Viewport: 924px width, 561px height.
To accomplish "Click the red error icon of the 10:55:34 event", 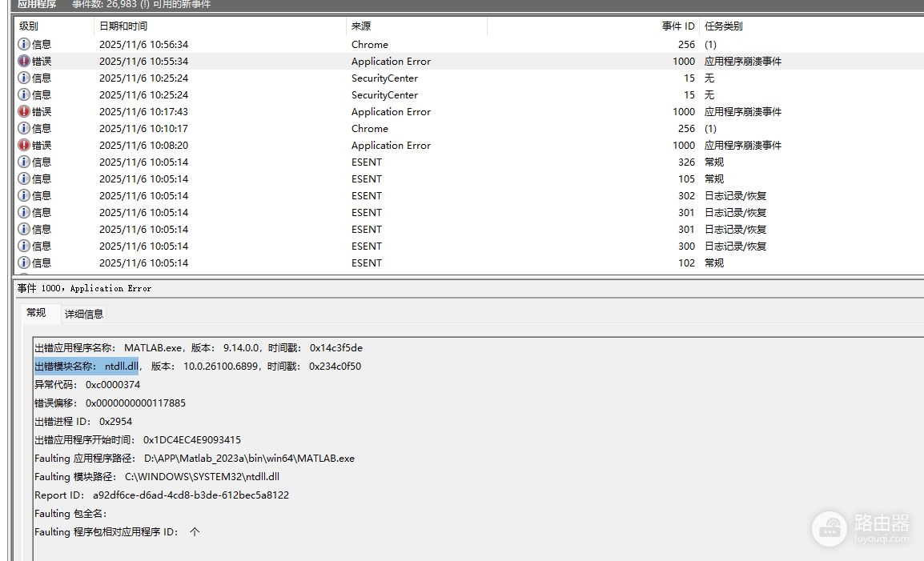I will (23, 62).
